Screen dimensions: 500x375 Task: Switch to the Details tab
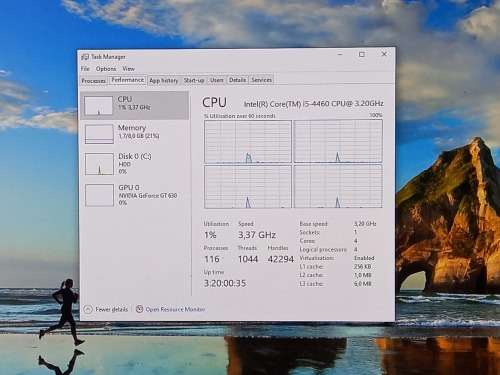pyautogui.click(x=237, y=80)
